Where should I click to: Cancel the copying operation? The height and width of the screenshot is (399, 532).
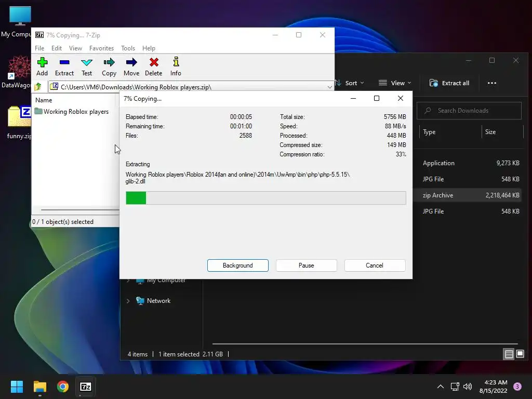click(x=375, y=265)
